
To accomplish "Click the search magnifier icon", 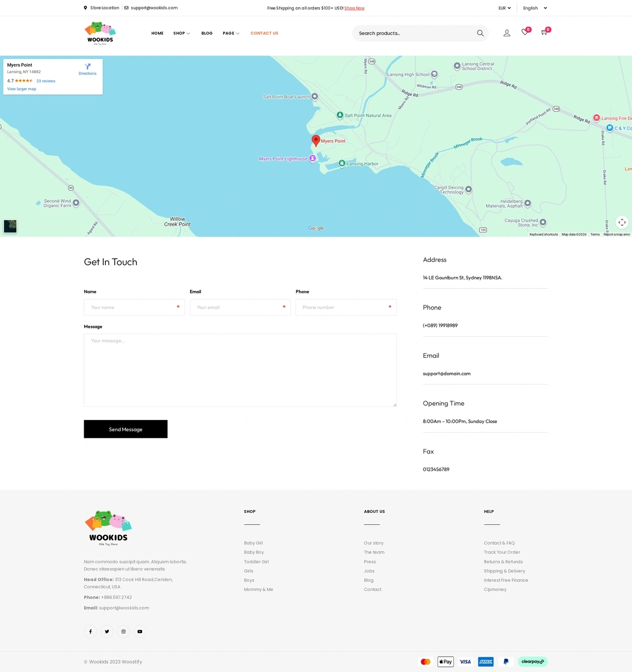I will point(480,33).
